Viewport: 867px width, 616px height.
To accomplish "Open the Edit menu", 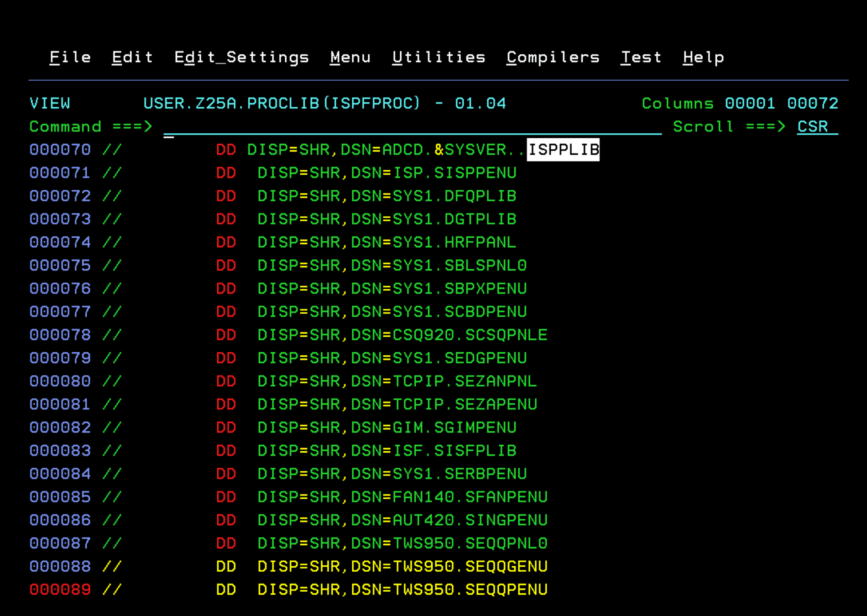I will tap(132, 57).
